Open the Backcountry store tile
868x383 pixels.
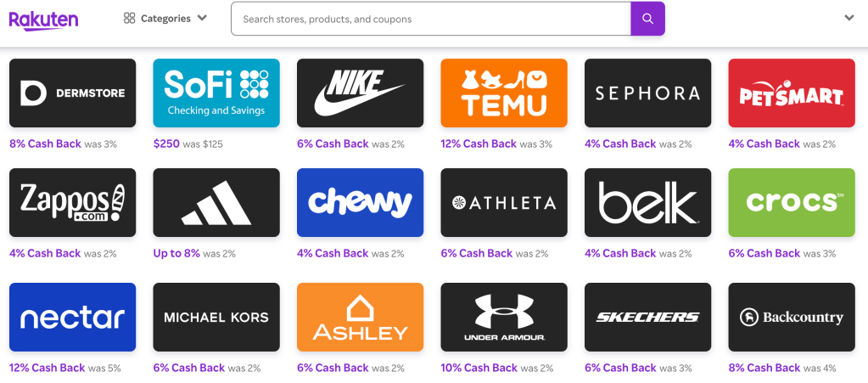click(x=792, y=318)
